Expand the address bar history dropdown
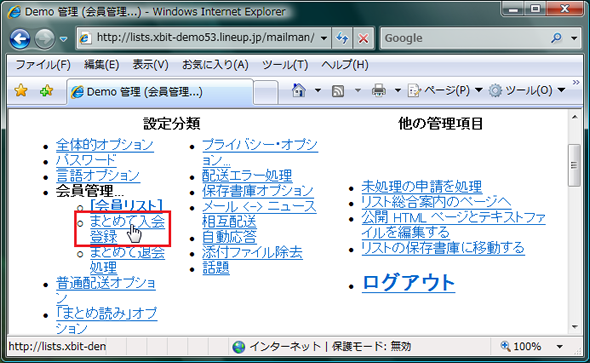The width and height of the screenshot is (590, 363). pyautogui.click(x=324, y=38)
